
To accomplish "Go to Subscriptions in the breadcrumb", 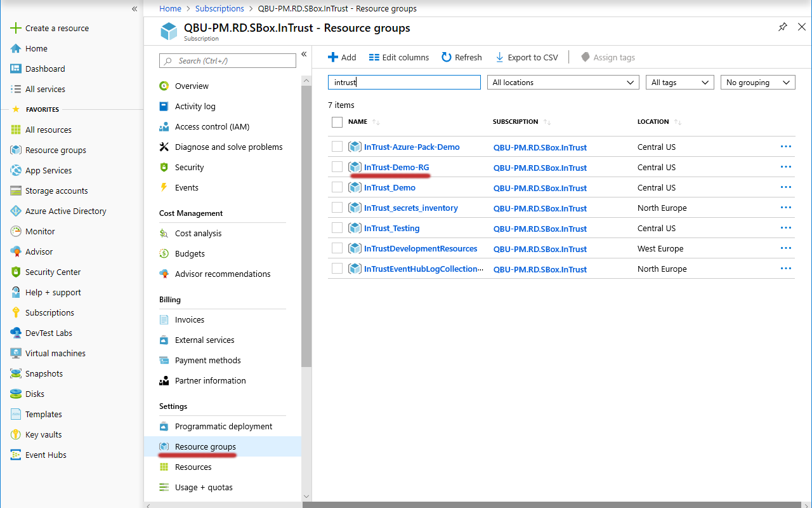I will pyautogui.click(x=219, y=8).
